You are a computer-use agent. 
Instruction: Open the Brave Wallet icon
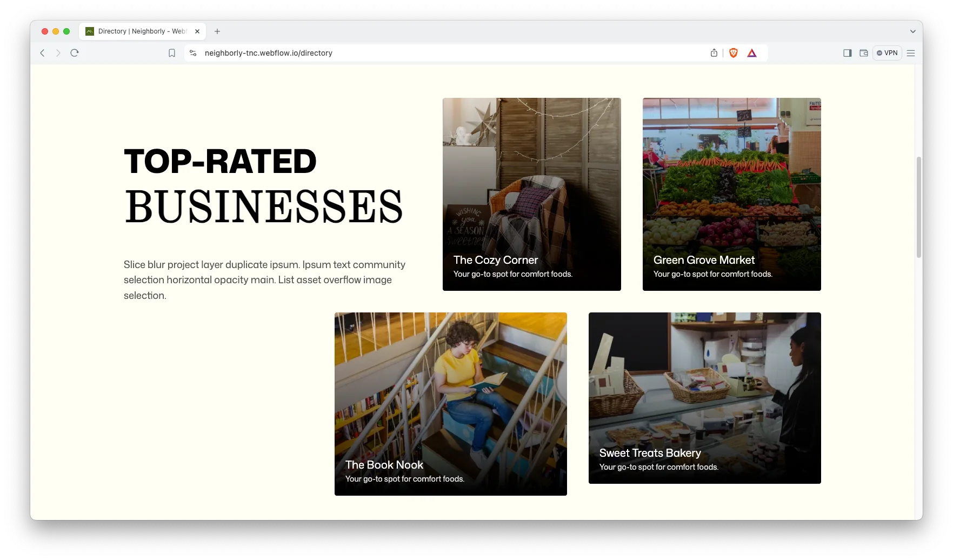(864, 53)
